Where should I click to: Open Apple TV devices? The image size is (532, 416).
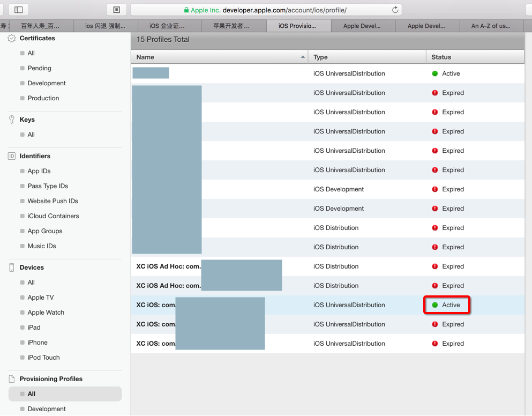[40, 298]
